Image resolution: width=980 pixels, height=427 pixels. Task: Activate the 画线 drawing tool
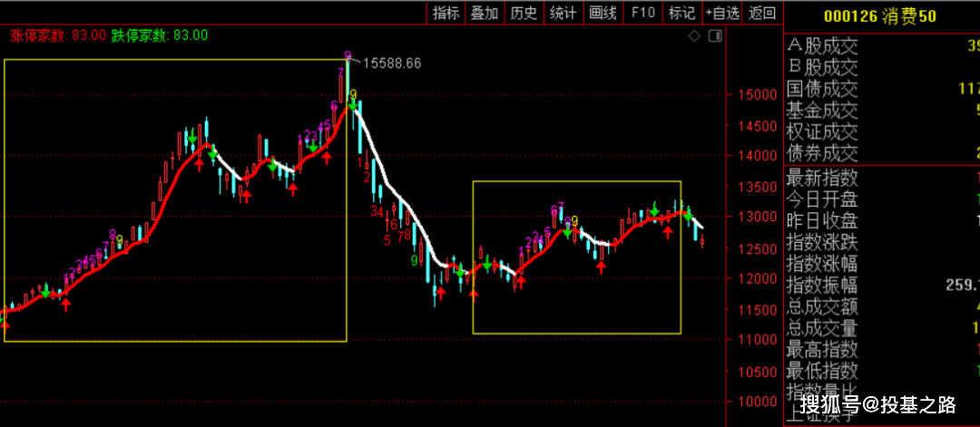(603, 13)
